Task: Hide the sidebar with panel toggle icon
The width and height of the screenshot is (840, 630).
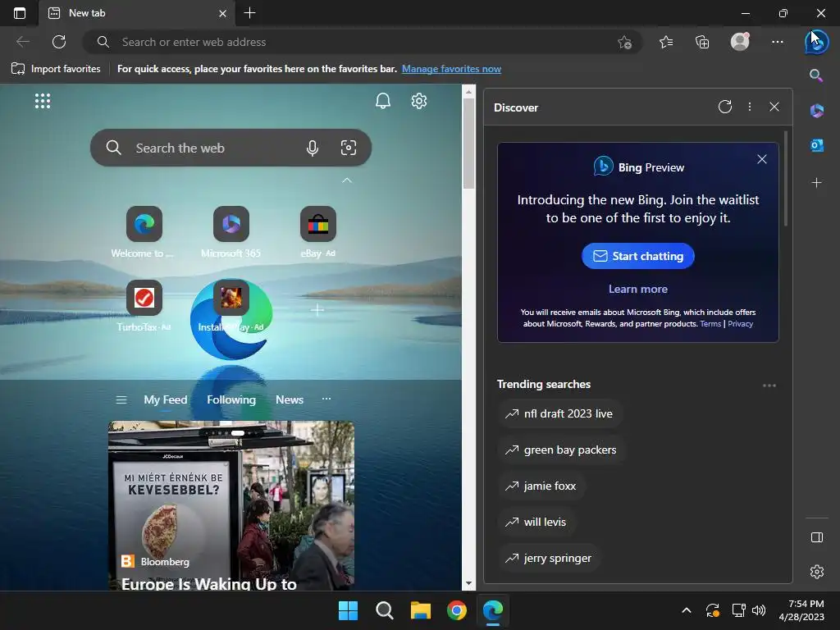Action: click(816, 537)
